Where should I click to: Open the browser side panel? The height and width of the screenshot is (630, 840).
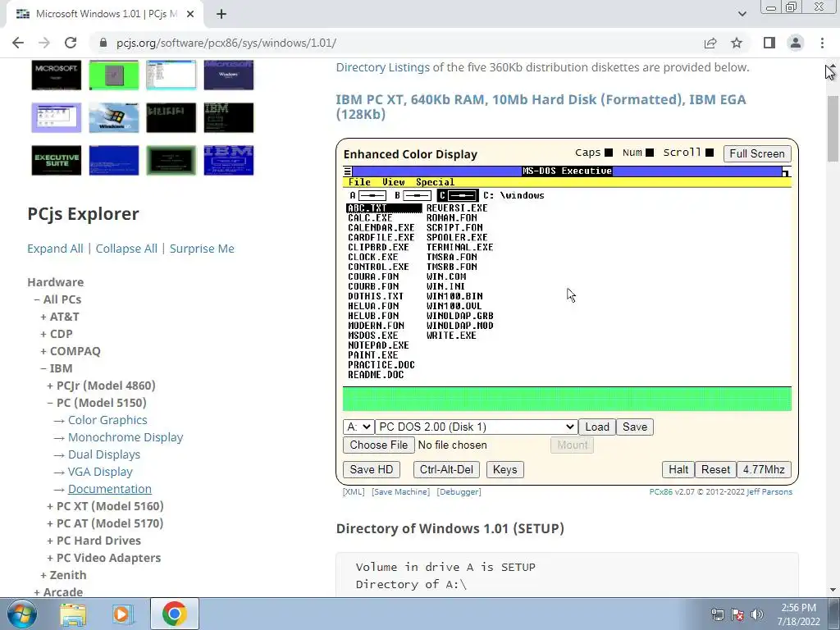click(x=769, y=43)
